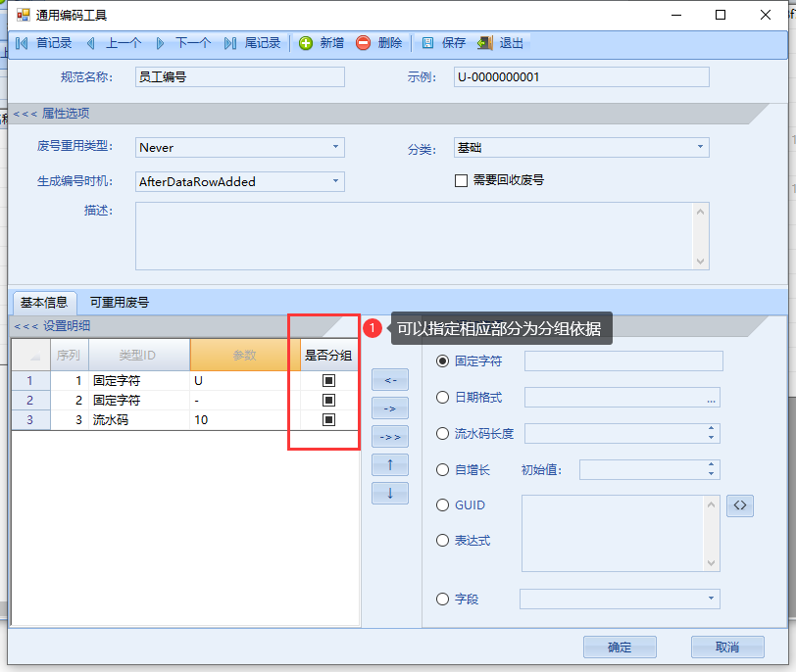
Task: Click the app icon in title bar
Action: (x=23, y=15)
